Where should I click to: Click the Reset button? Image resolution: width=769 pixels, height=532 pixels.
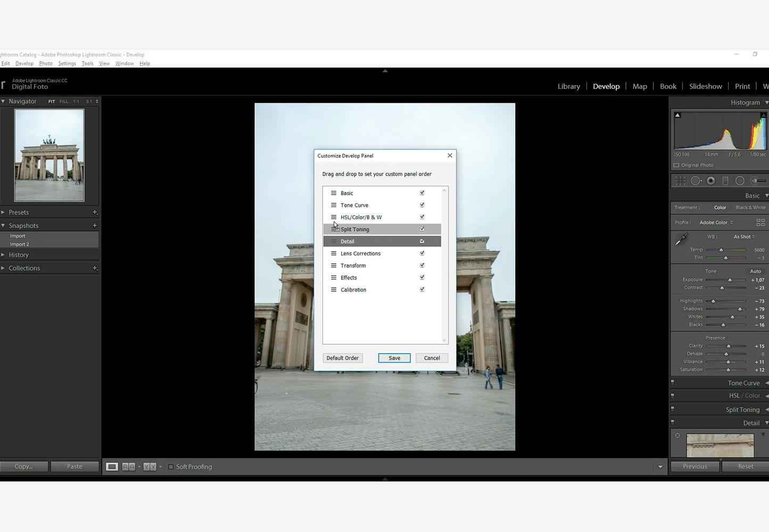(x=746, y=467)
